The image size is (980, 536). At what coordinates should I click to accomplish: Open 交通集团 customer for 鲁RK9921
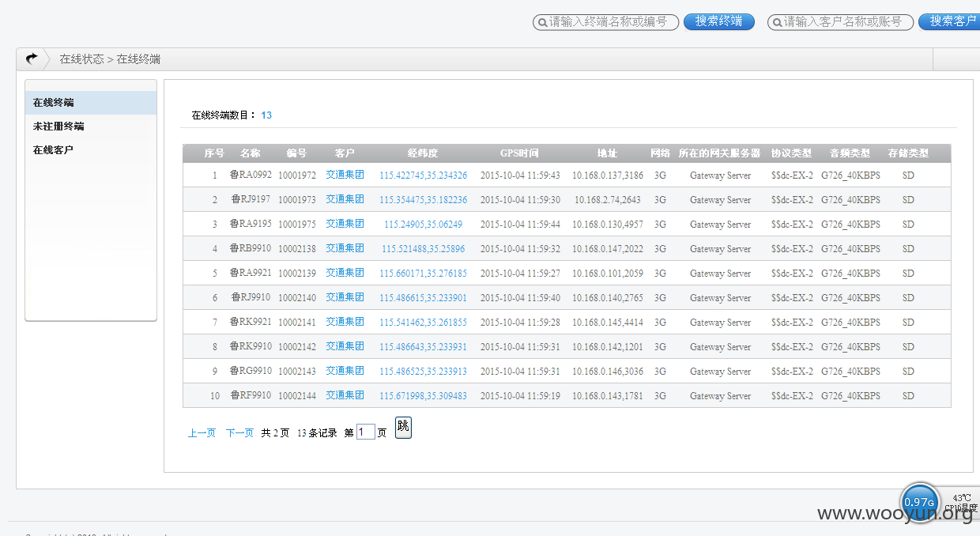[345, 322]
